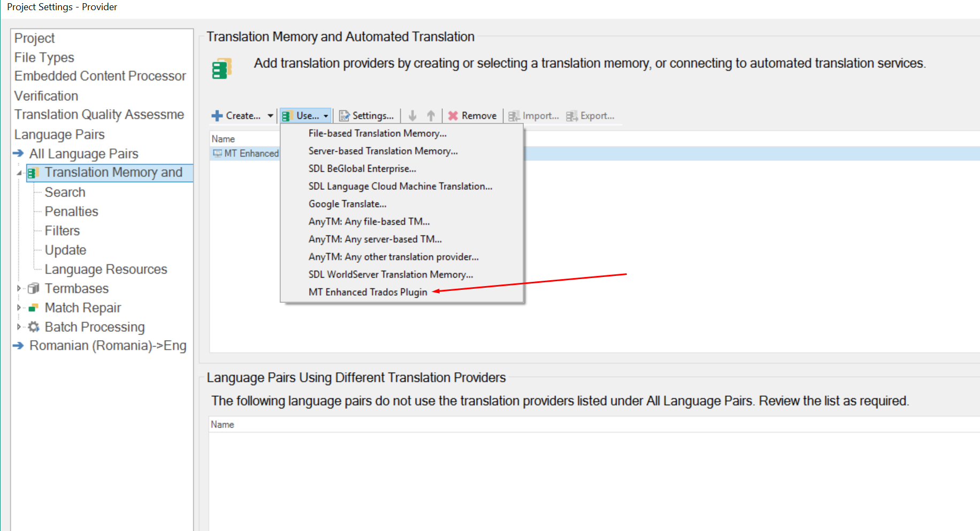Click the Translation Memory tree node icon
This screenshot has width=980, height=531.
pyautogui.click(x=34, y=173)
